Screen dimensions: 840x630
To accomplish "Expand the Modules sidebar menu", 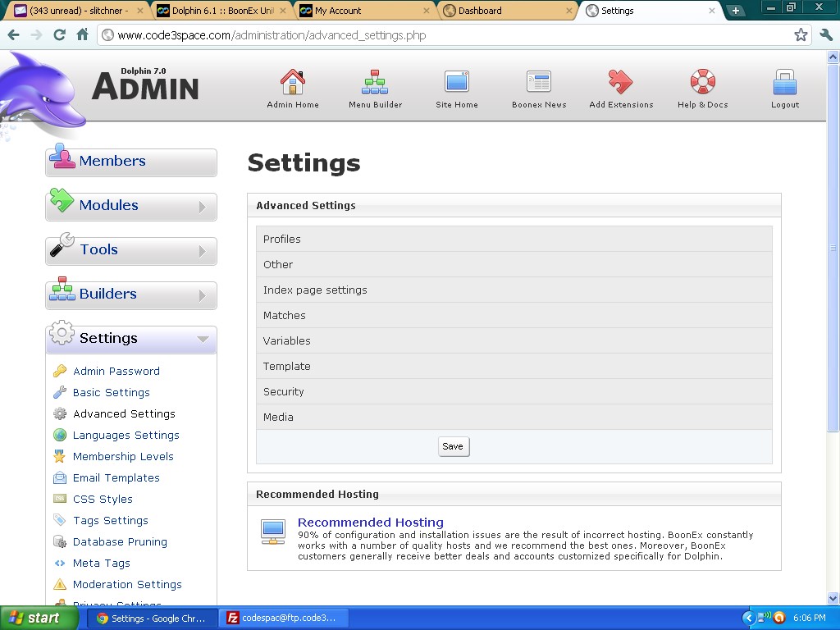I will point(131,206).
